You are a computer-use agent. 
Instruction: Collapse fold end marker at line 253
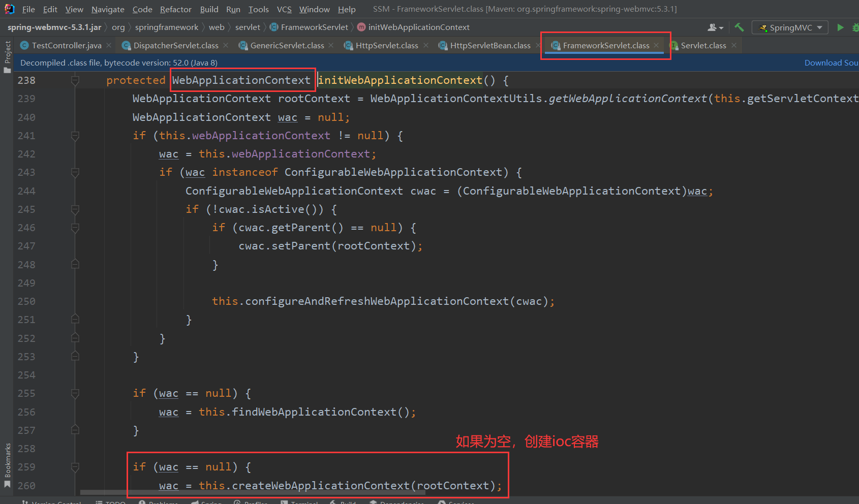click(x=75, y=357)
